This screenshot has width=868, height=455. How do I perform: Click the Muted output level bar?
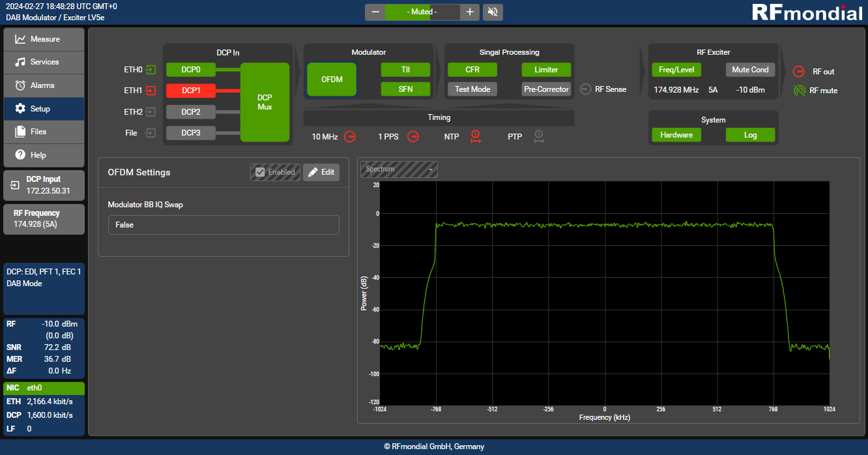(422, 12)
